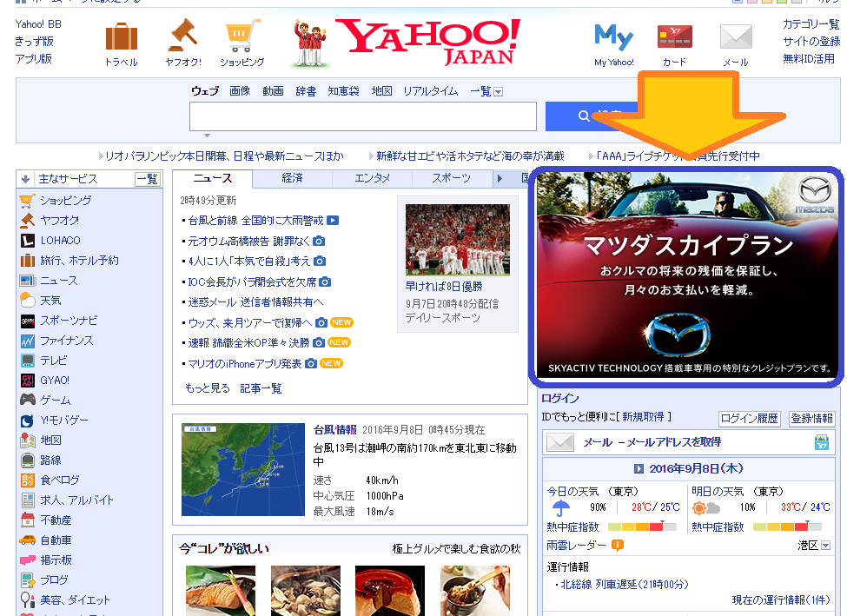
Task: Click the 食べログ icon
Action: pos(27,480)
